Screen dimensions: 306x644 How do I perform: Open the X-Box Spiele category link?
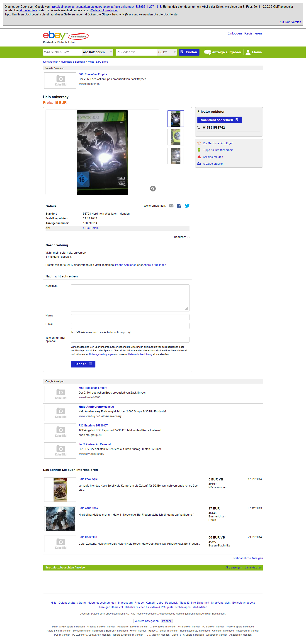tap(91, 228)
